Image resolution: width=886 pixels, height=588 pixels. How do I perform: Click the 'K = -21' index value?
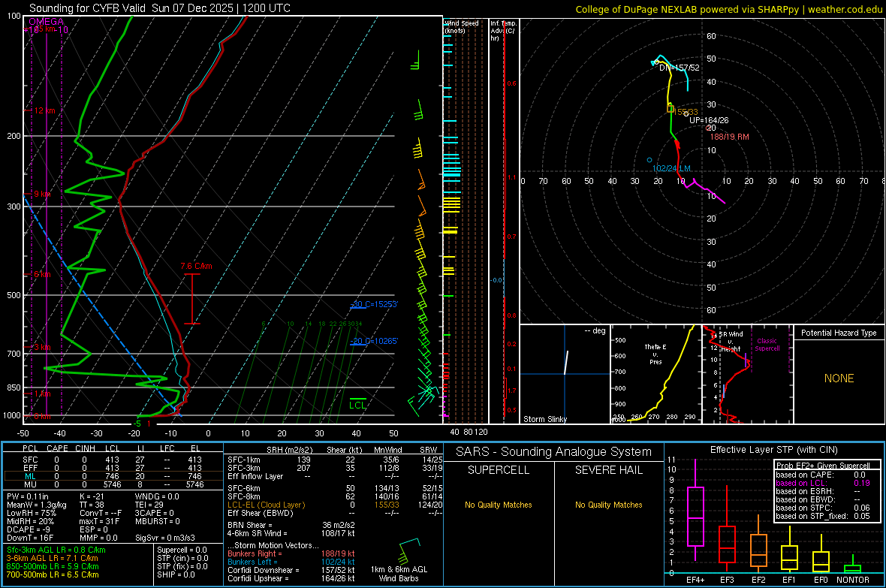[92, 496]
